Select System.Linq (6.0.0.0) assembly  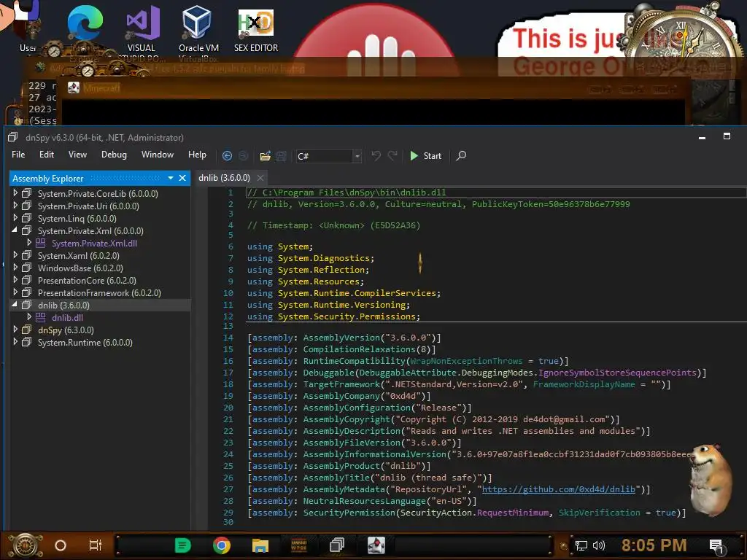(77, 218)
